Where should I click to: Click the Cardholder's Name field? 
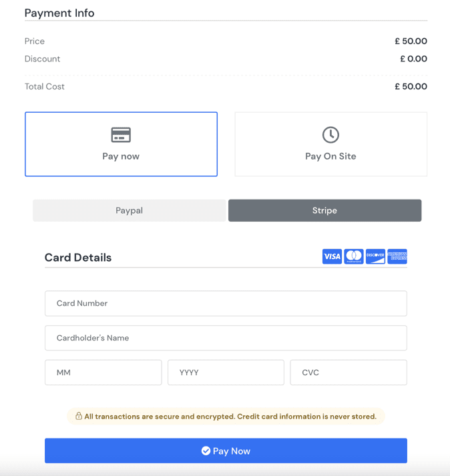pyautogui.click(x=226, y=338)
